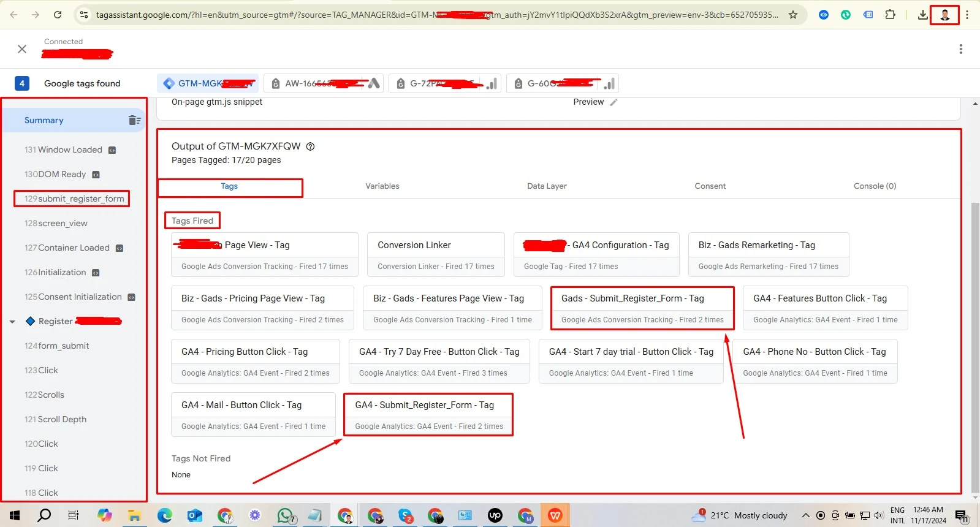Close the Tag Assistant debug session
Viewport: 980px width, 527px height.
pos(22,49)
